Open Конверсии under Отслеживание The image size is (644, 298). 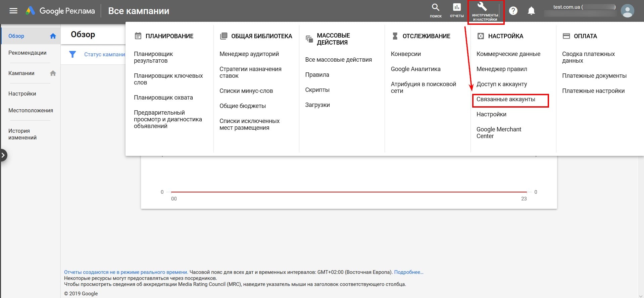click(x=406, y=54)
